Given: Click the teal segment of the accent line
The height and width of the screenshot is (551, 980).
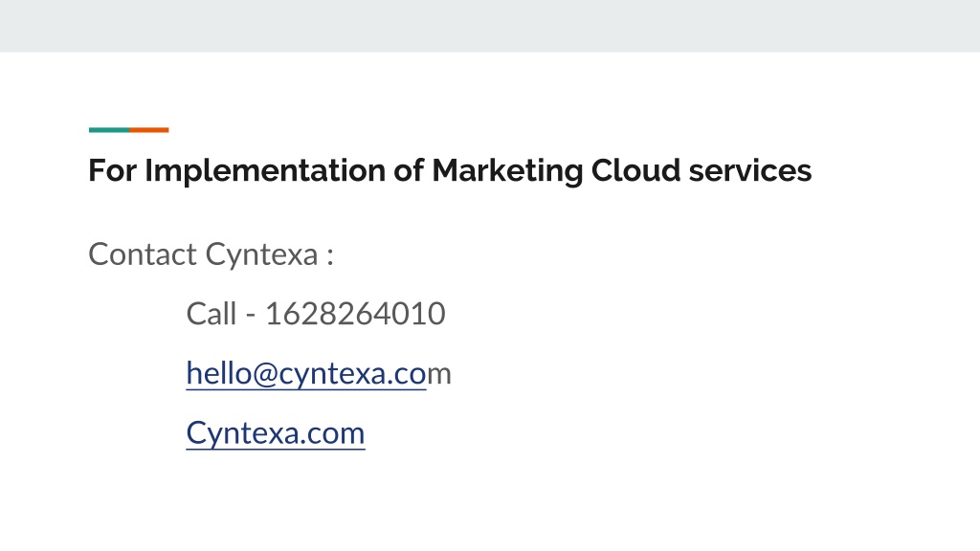Looking at the screenshot, I should tap(109, 130).
